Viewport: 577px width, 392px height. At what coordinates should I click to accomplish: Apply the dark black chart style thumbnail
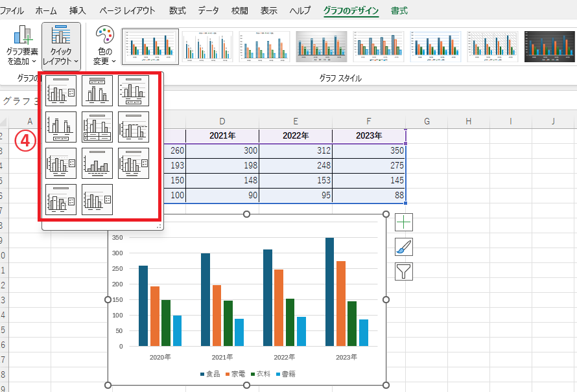(549, 47)
